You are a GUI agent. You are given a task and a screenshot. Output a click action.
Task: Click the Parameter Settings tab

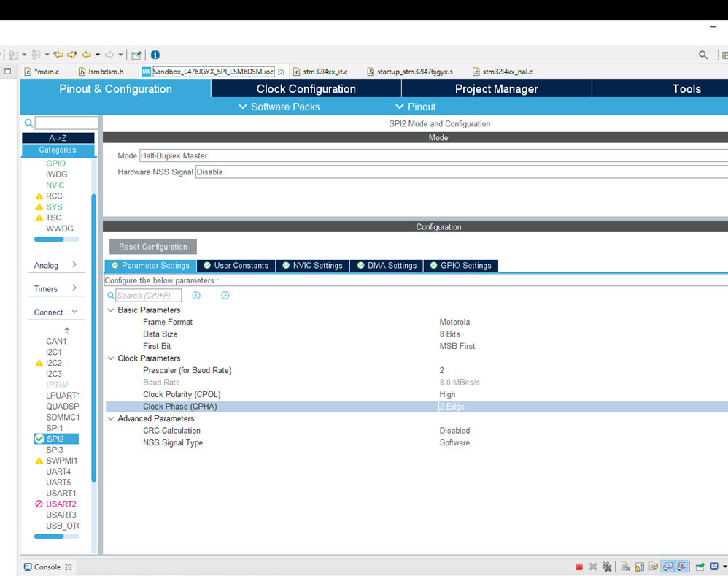pos(150,265)
